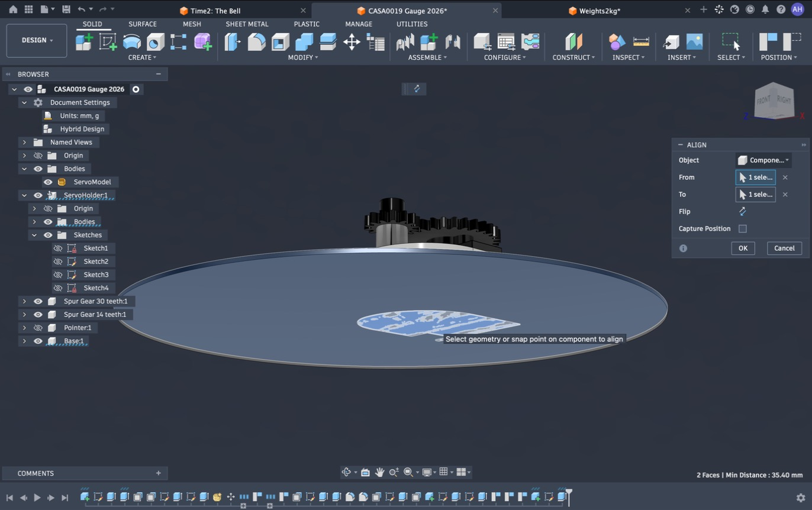The image size is (812, 510).
Task: Click the timeline Play button
Action: pyautogui.click(x=37, y=498)
